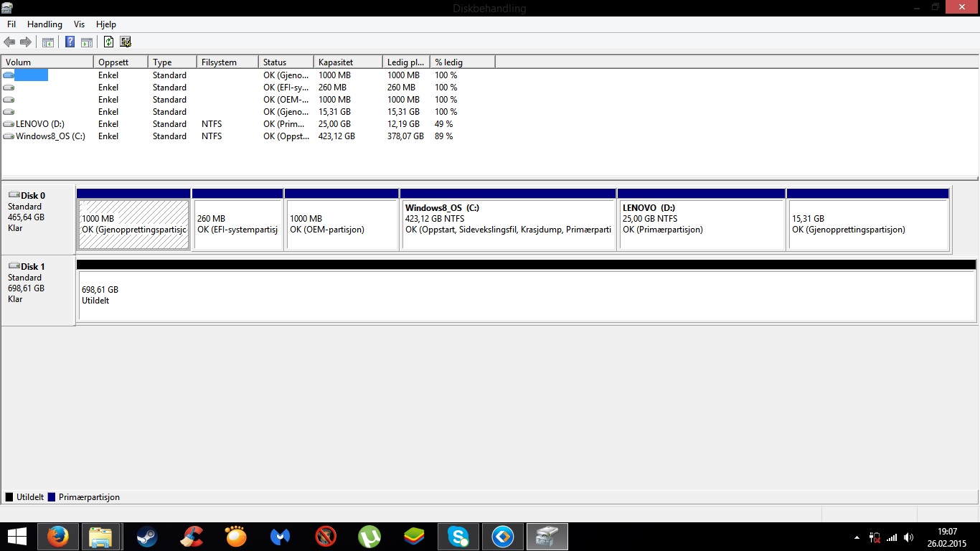Image resolution: width=980 pixels, height=551 pixels.
Task: Launch BlueStacks from the taskbar
Action: tap(414, 536)
